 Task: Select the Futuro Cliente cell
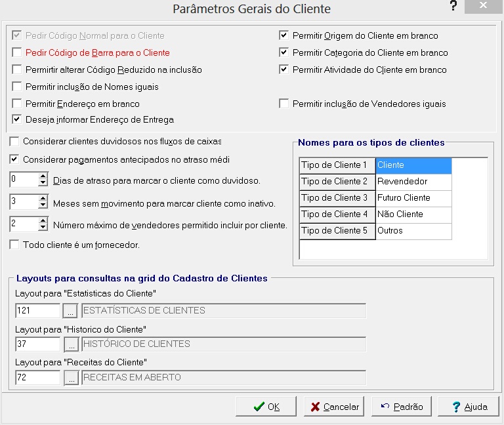[x=413, y=198]
